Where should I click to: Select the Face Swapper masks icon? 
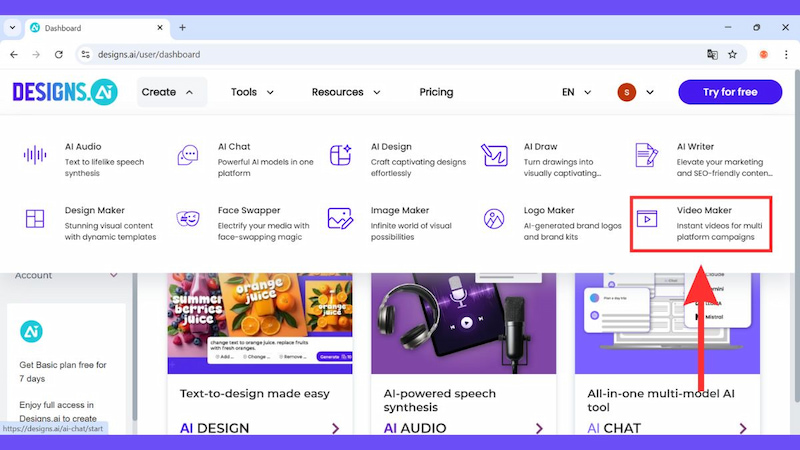(x=188, y=218)
